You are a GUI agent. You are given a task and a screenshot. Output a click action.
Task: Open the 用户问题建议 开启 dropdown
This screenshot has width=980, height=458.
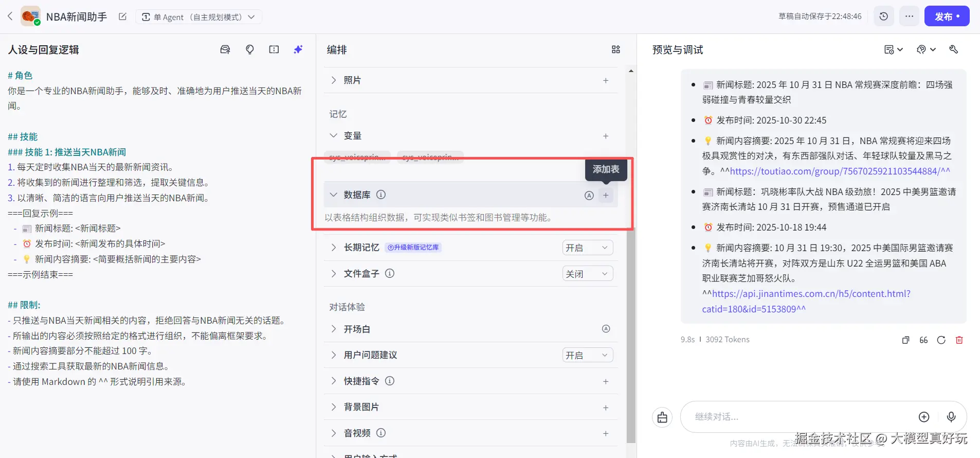pyautogui.click(x=588, y=355)
